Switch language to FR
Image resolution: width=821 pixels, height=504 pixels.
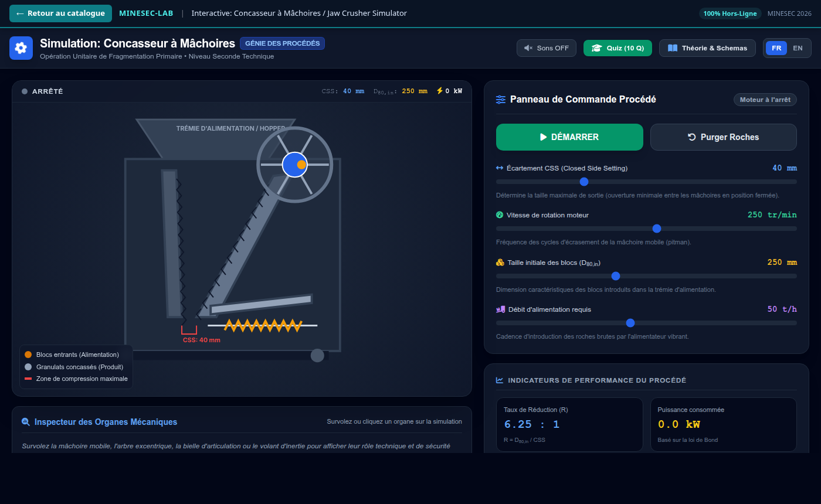click(x=776, y=48)
